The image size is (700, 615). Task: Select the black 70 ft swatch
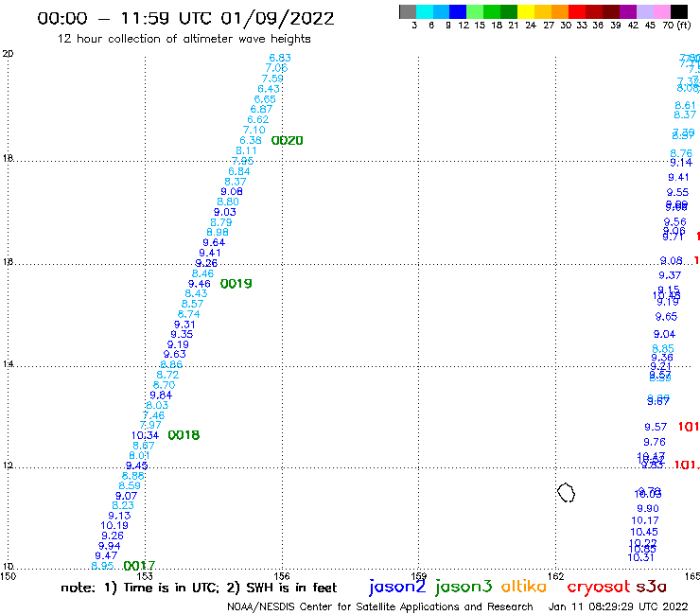(678, 11)
